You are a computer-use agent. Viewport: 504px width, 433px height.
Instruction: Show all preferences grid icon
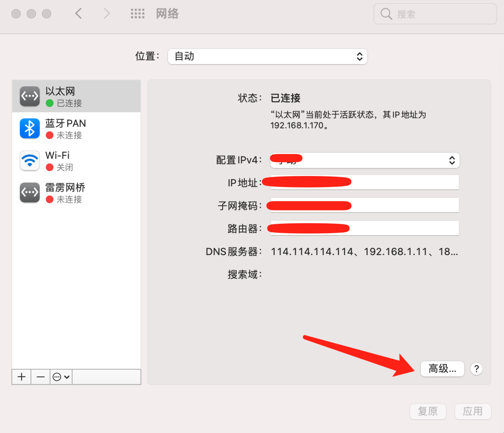point(137,14)
